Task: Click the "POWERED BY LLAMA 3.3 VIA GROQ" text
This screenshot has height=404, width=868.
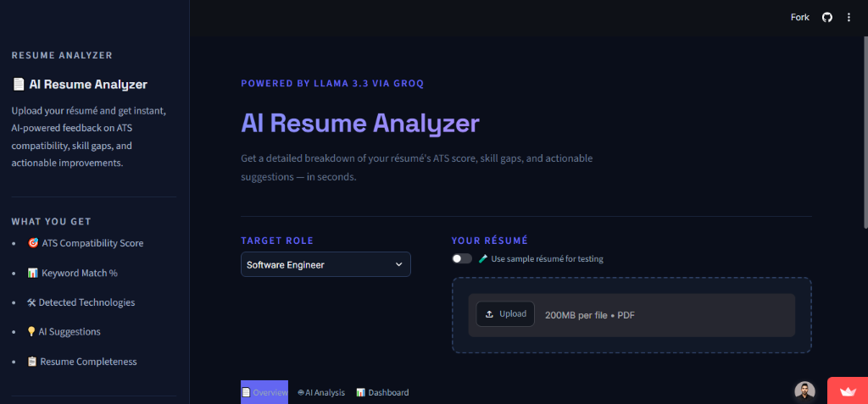Action: [332, 84]
